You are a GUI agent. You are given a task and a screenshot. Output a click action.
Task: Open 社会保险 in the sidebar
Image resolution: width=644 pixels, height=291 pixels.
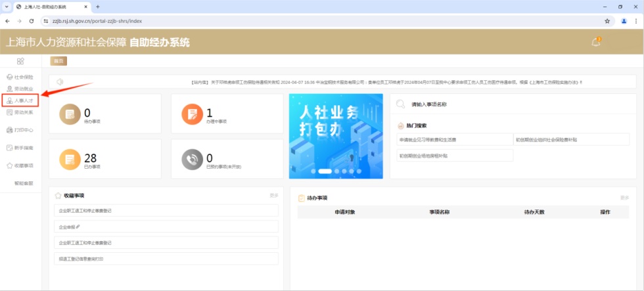pos(20,77)
